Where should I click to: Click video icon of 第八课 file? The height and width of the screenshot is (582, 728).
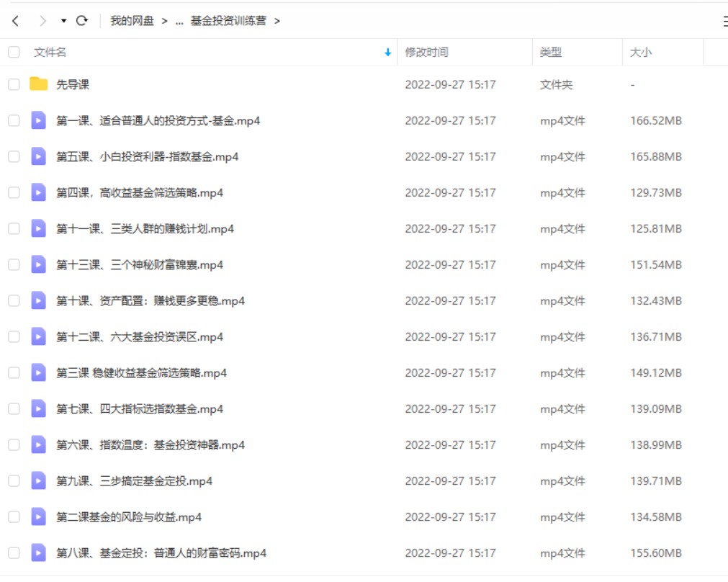point(39,552)
